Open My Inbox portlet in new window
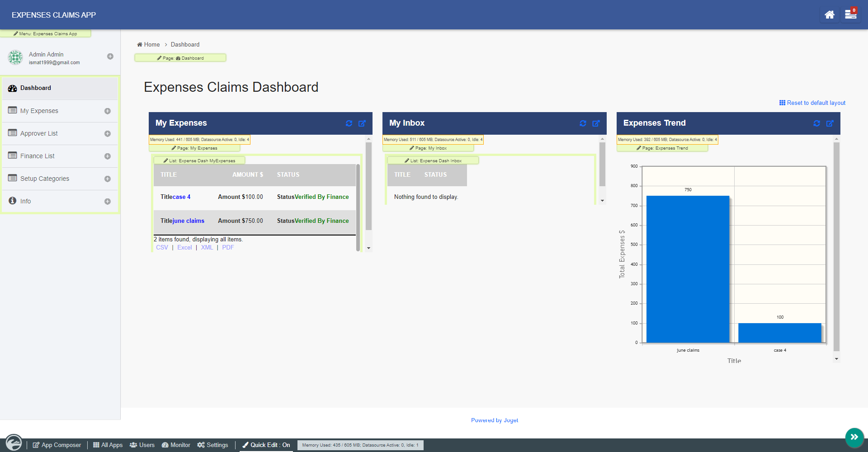Viewport: 868px width, 452px height. click(596, 123)
